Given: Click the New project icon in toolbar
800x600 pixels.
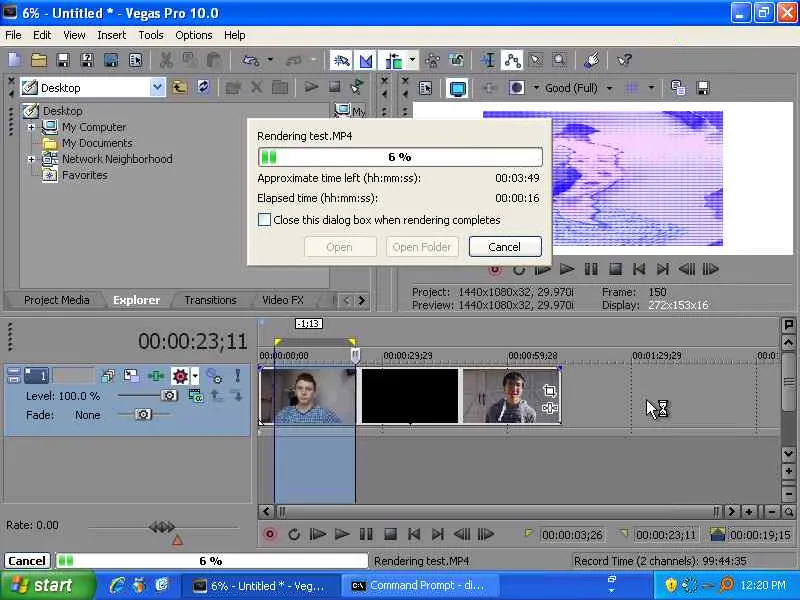Looking at the screenshot, I should (15, 60).
